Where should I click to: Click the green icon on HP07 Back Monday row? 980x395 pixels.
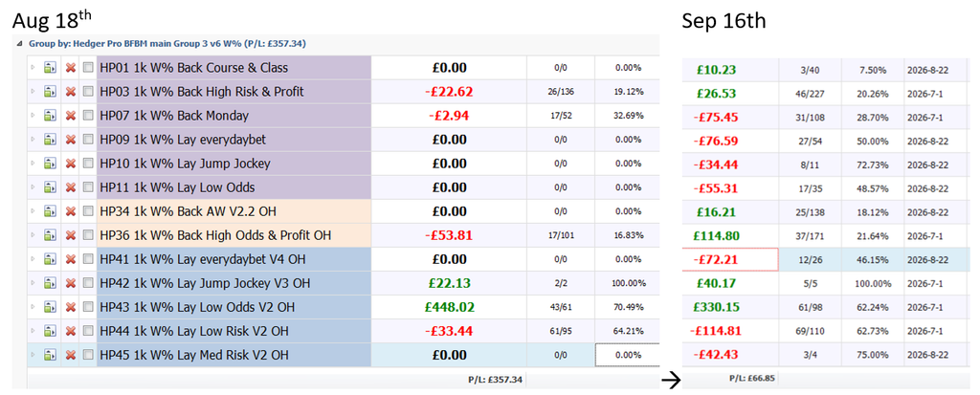click(x=50, y=116)
